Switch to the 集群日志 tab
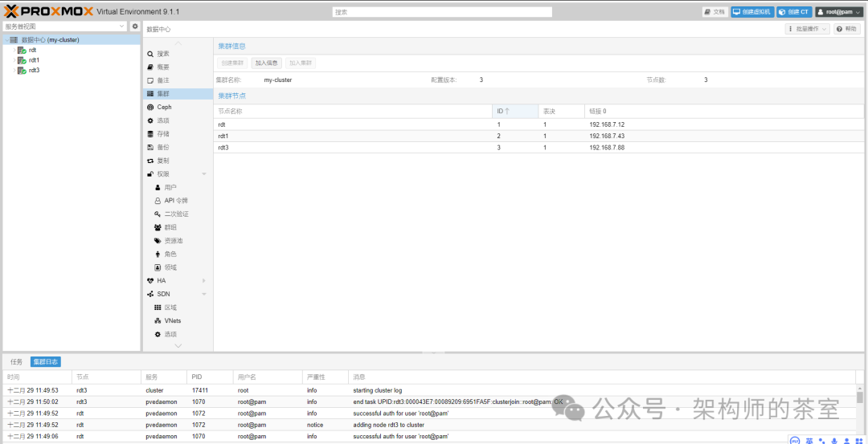The width and height of the screenshot is (868, 444). pos(45,361)
